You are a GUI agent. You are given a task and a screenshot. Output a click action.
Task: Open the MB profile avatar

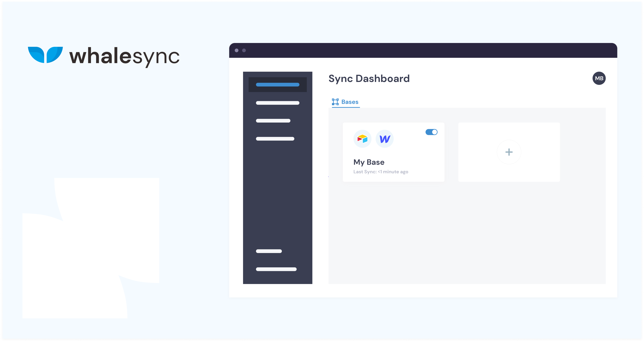[x=599, y=78]
